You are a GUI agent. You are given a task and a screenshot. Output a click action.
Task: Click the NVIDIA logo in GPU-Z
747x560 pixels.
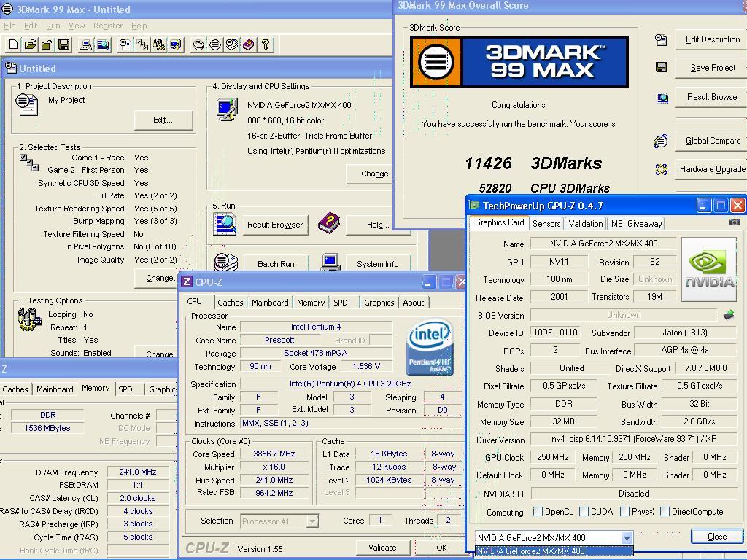[709, 270]
